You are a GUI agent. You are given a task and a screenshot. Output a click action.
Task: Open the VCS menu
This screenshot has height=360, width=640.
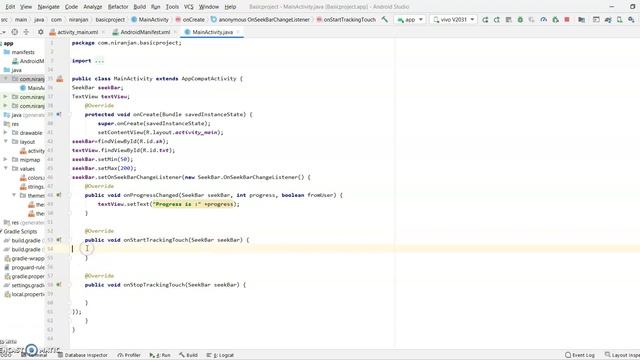pyautogui.click(x=189, y=7)
